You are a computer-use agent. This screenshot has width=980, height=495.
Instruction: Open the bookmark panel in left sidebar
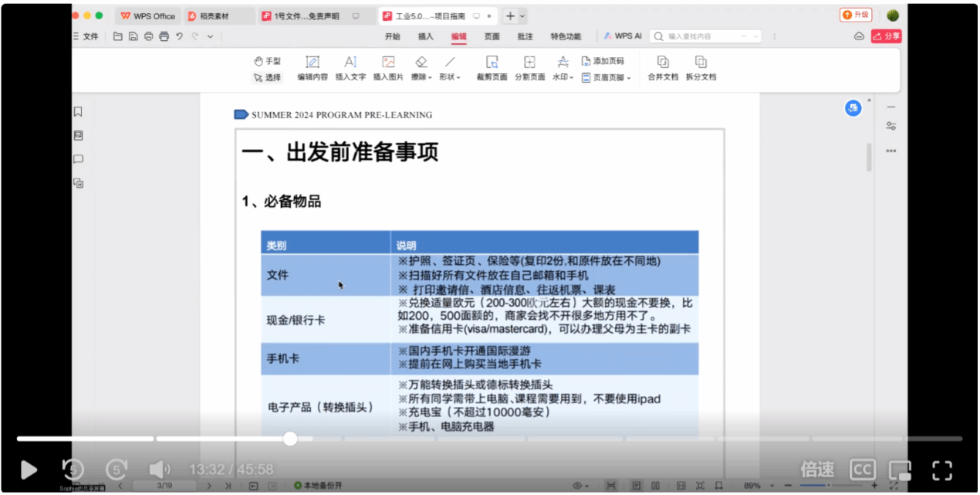tap(78, 112)
